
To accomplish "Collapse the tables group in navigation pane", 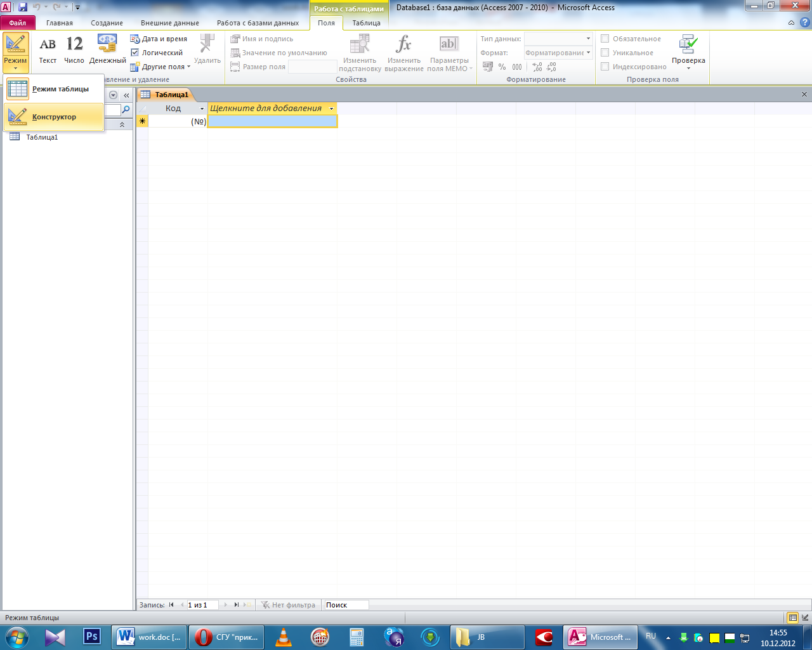I will (122, 125).
